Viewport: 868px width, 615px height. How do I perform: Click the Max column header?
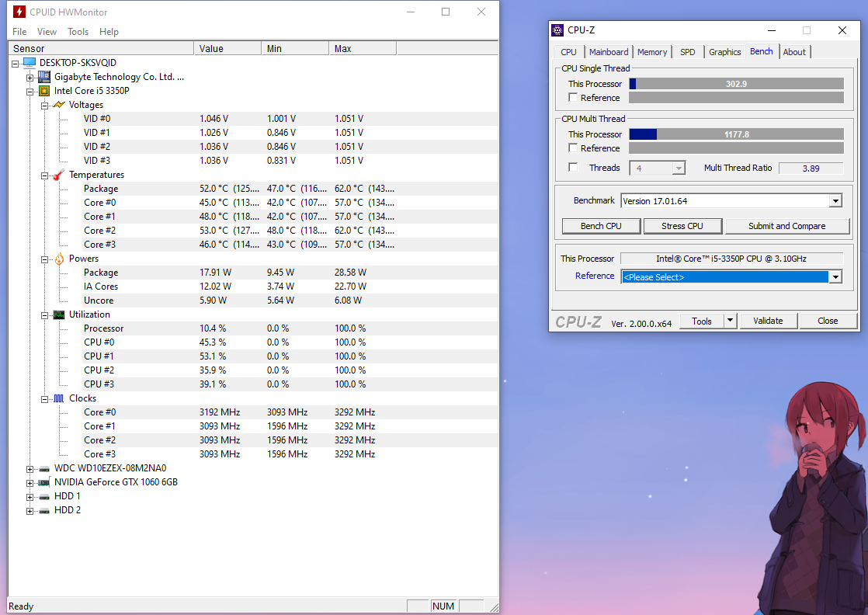pyautogui.click(x=361, y=48)
